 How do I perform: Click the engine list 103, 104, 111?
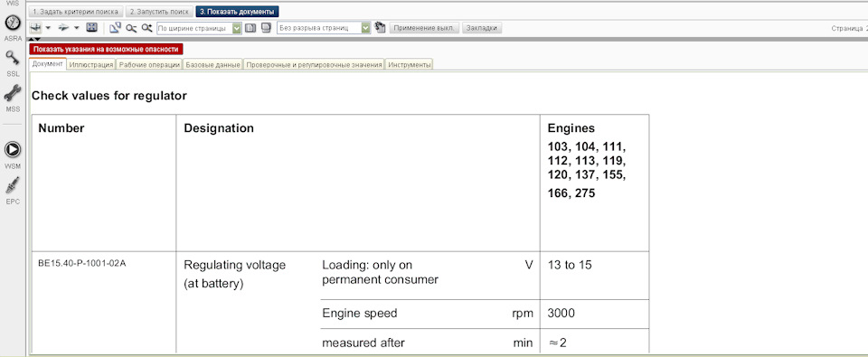click(587, 147)
